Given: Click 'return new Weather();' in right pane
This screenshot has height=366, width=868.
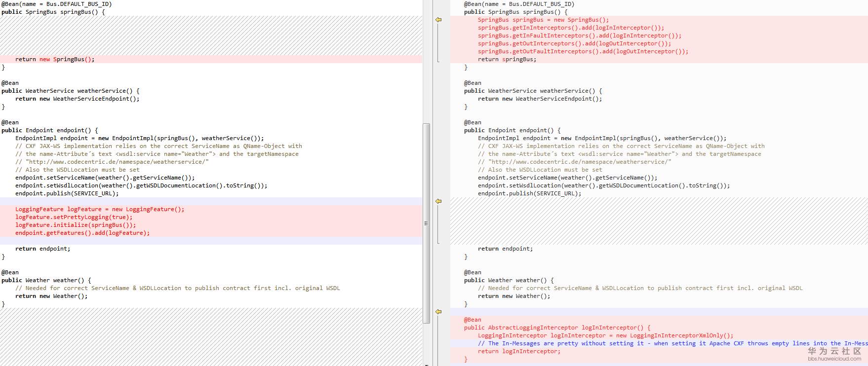Looking at the screenshot, I should click(514, 296).
